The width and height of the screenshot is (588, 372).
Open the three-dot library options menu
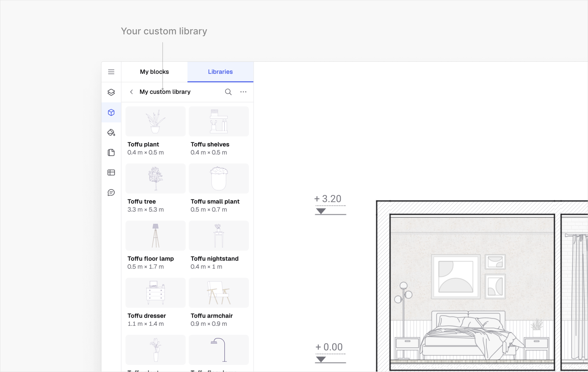(x=243, y=92)
